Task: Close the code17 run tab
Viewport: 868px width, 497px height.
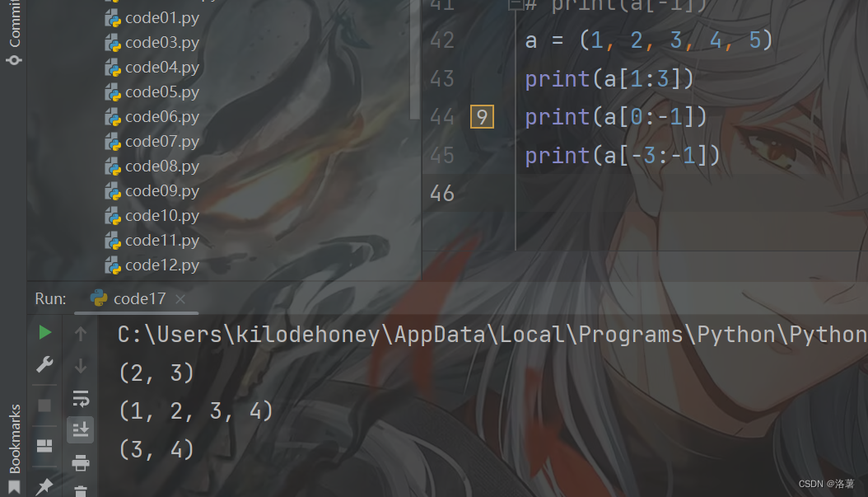Action: click(180, 299)
